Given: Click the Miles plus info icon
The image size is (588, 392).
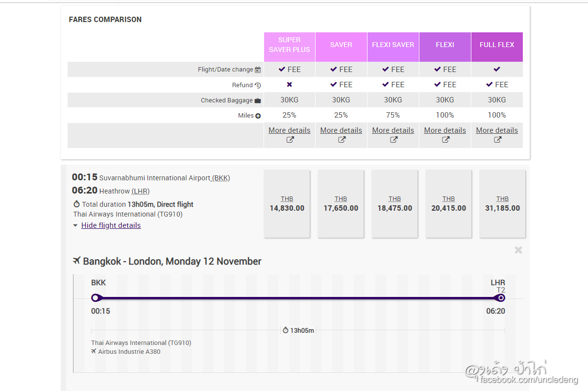Looking at the screenshot, I should [258, 116].
